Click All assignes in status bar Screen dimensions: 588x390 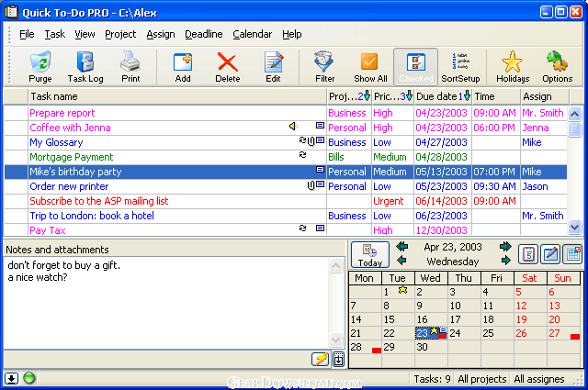(539, 379)
